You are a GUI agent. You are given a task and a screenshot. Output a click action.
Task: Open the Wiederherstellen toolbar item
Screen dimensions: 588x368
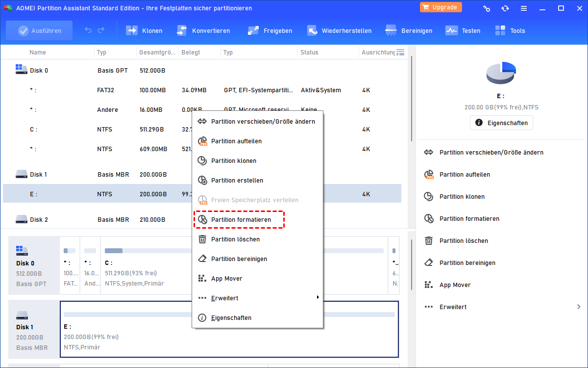(339, 30)
